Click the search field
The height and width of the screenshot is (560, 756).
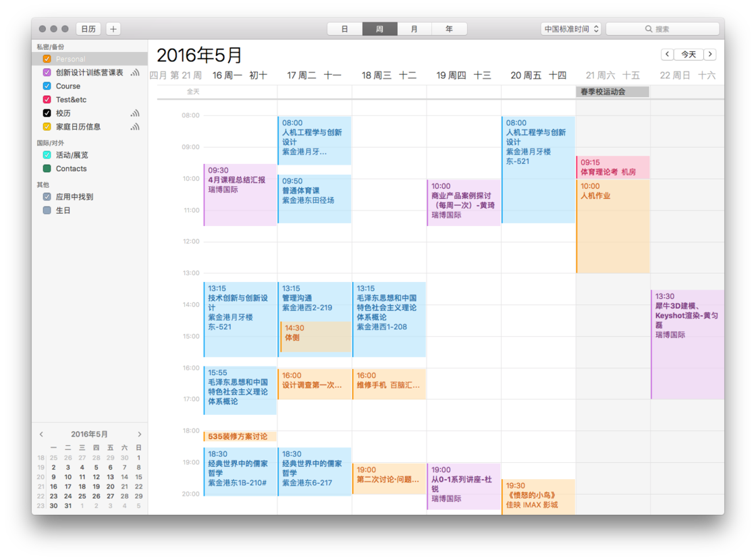662,29
